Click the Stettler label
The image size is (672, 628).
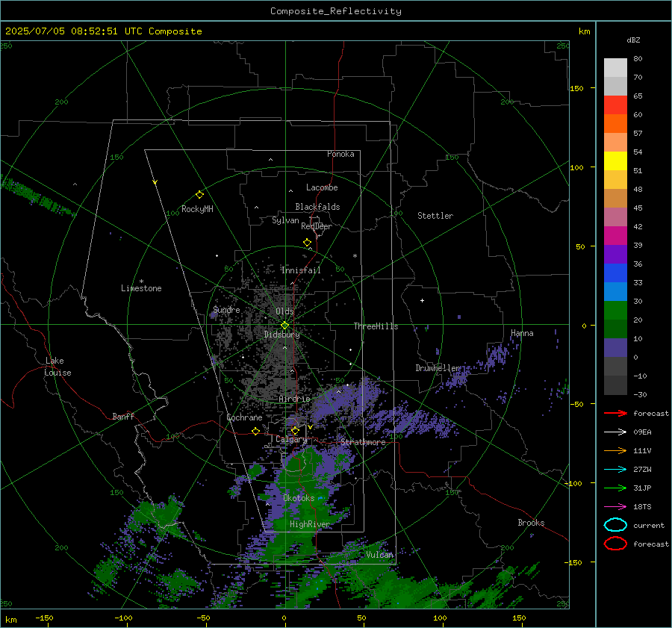coord(435,216)
